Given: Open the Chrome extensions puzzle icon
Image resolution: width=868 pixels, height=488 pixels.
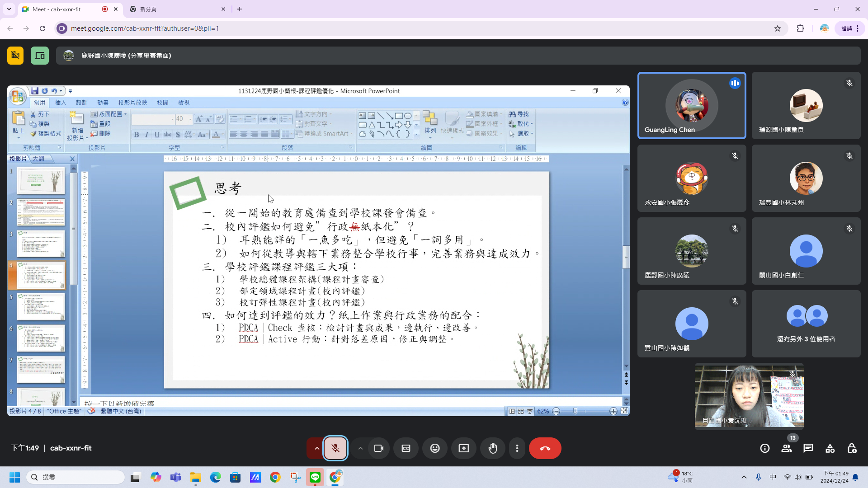Looking at the screenshot, I should click(x=801, y=28).
